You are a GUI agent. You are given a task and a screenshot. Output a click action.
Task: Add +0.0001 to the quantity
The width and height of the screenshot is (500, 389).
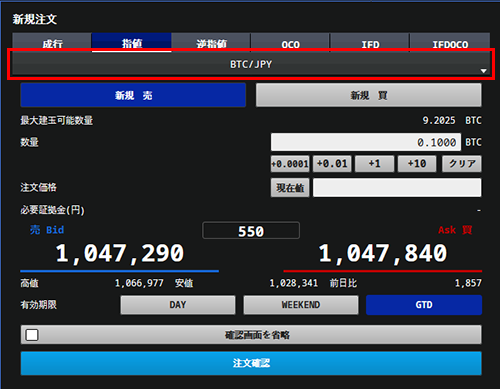pos(290,164)
